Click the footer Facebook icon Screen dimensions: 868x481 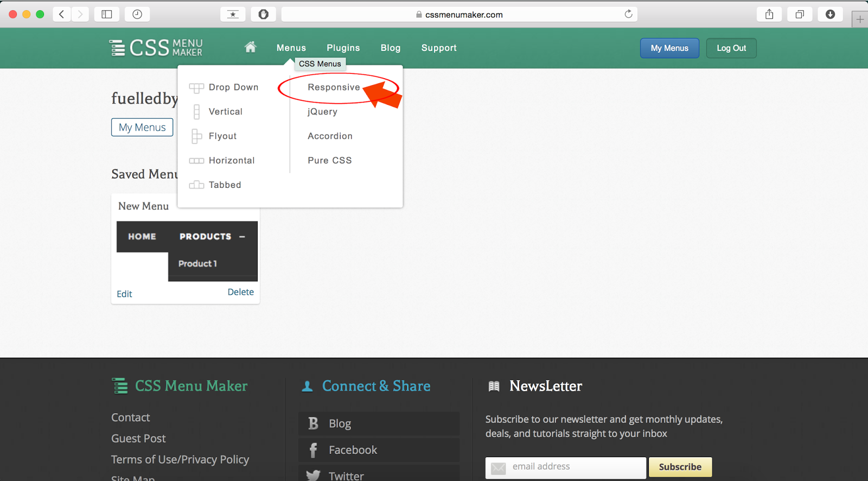[313, 450]
